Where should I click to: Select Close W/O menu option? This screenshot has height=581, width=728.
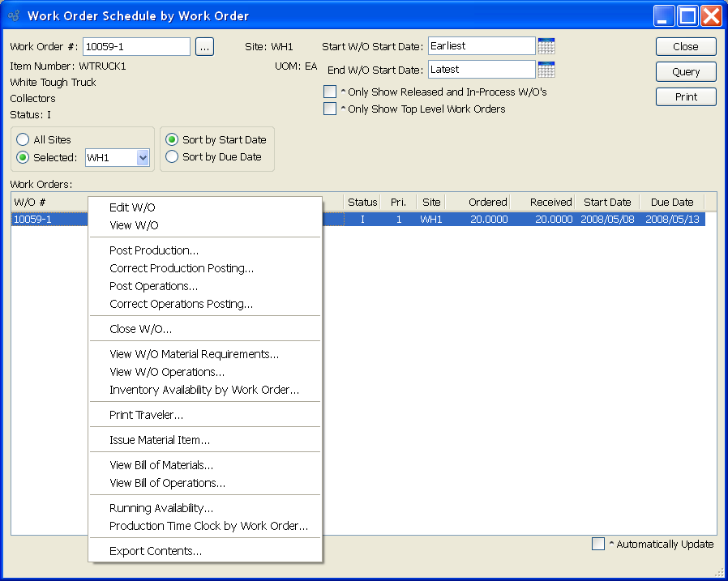[x=140, y=329]
